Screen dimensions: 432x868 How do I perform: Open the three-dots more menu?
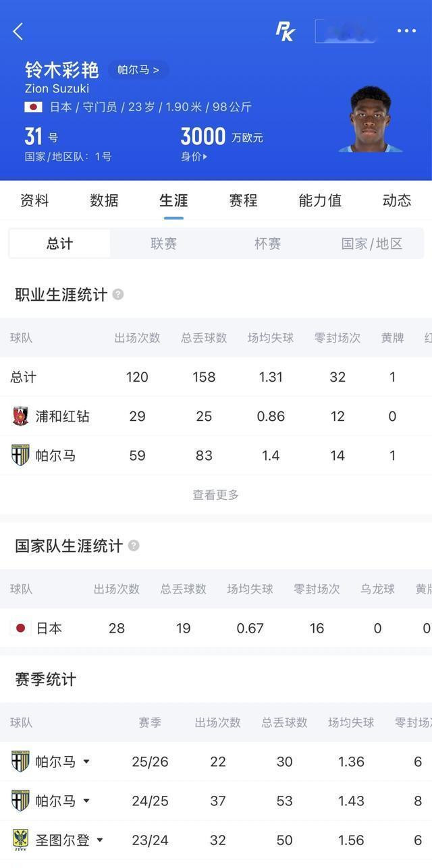(x=406, y=31)
